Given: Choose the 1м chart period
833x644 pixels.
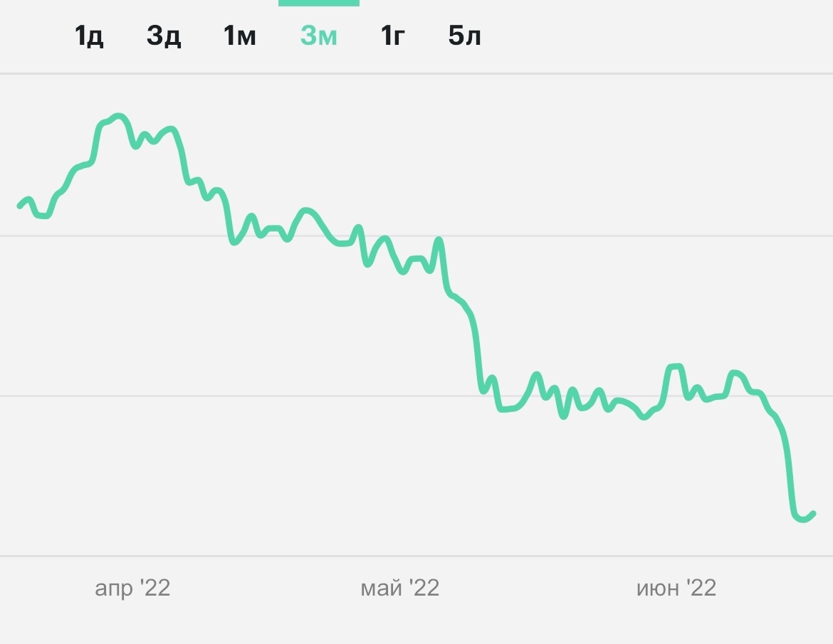Looking at the screenshot, I should pos(240,35).
